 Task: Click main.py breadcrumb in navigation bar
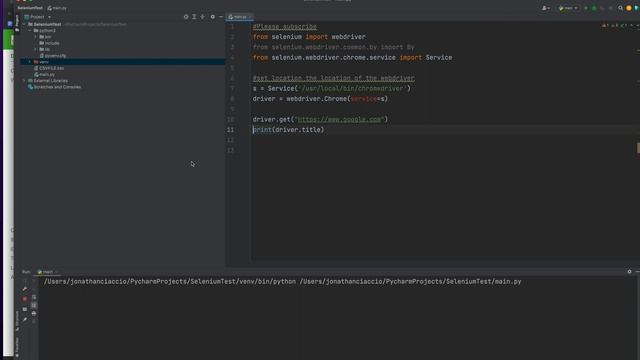(57, 8)
